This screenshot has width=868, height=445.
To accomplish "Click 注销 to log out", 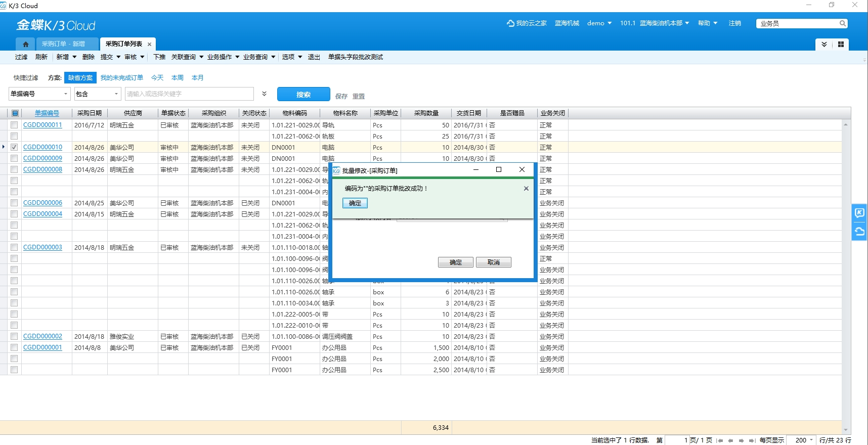I will (x=735, y=23).
